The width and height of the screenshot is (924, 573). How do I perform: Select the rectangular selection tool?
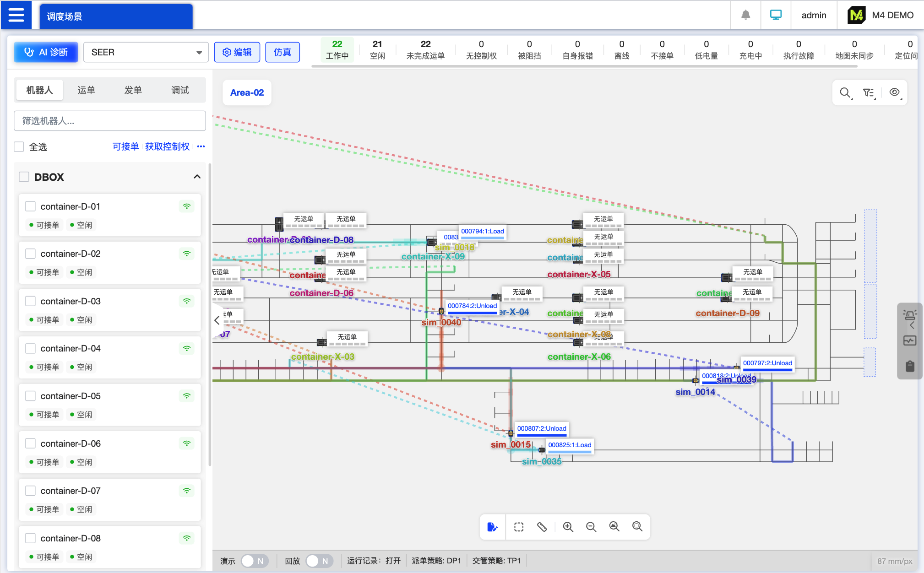tap(519, 527)
